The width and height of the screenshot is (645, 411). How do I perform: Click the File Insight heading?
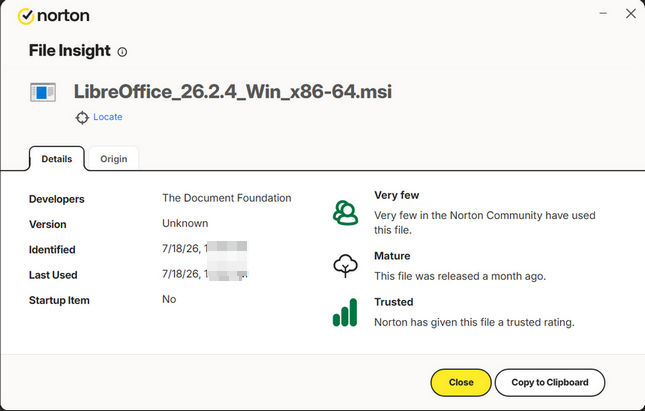[70, 51]
